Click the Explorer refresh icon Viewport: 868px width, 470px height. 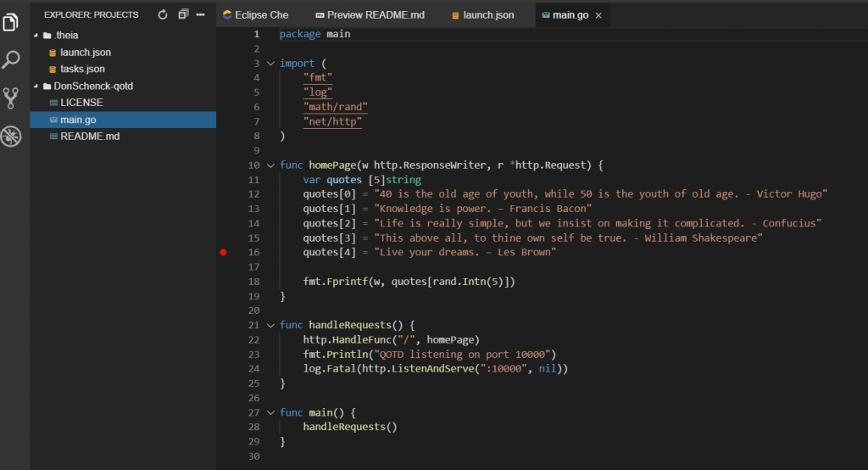point(163,15)
